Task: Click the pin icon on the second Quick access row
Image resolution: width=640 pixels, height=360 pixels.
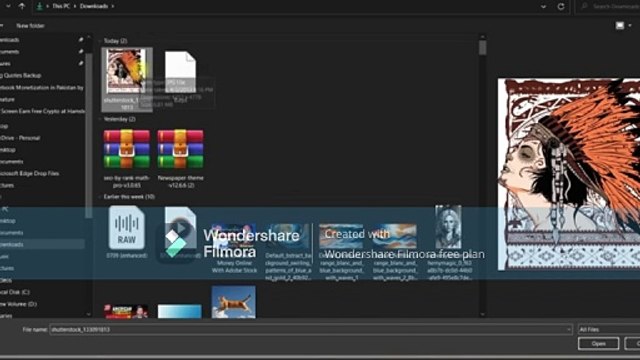Action: click(x=81, y=51)
